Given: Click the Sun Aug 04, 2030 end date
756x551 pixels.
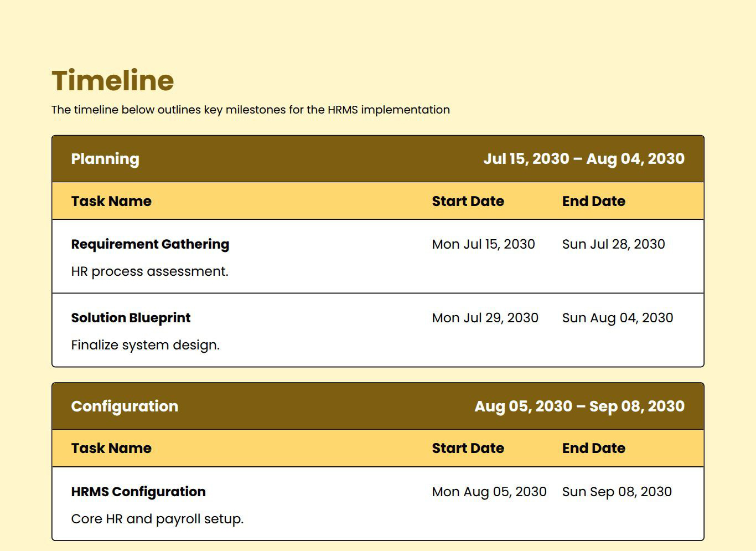Looking at the screenshot, I should (617, 318).
